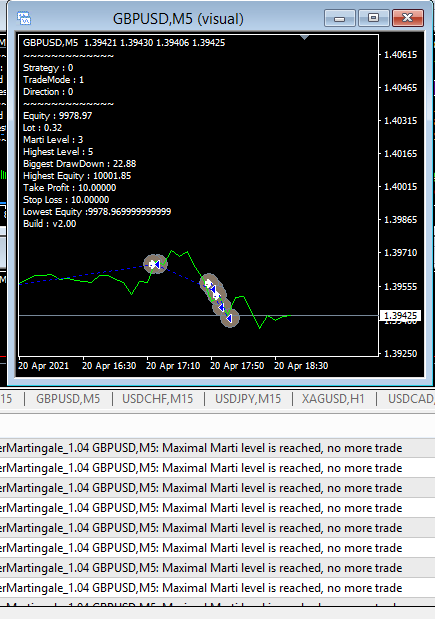Viewport: 435px width, 619px height.
Task: Click the GBPUSD,M5 (visual) title bar
Action: point(178,19)
